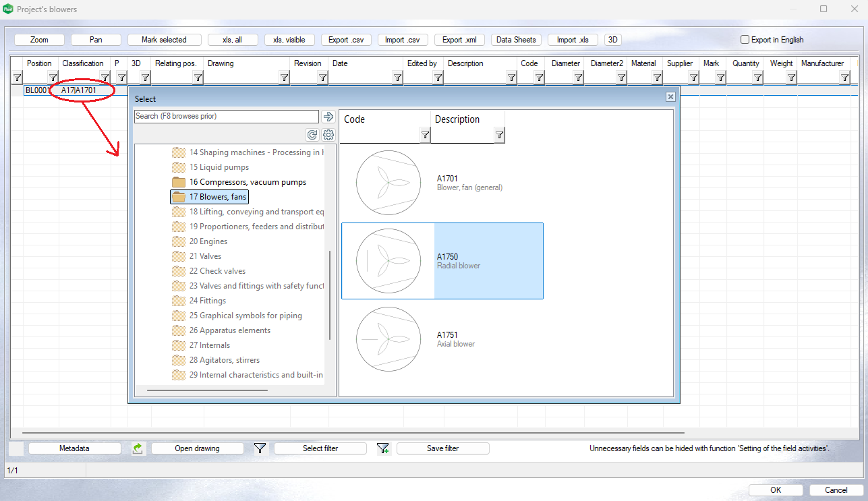Open the gear settings icon in Select dialog
This screenshot has width=868, height=501.
pyautogui.click(x=328, y=135)
